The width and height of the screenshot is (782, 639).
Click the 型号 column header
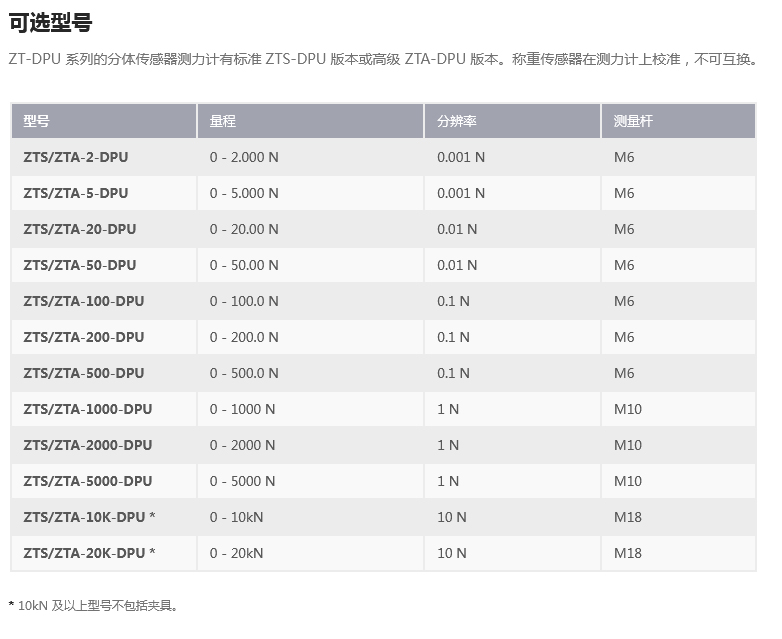(x=104, y=121)
